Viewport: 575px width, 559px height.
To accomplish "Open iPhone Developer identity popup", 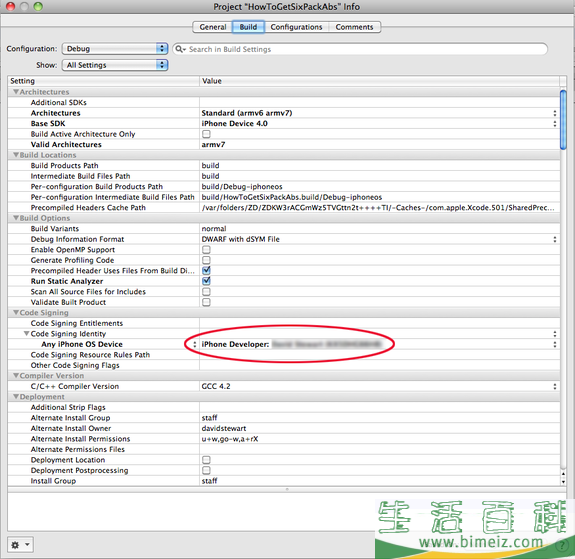I will pos(555,344).
